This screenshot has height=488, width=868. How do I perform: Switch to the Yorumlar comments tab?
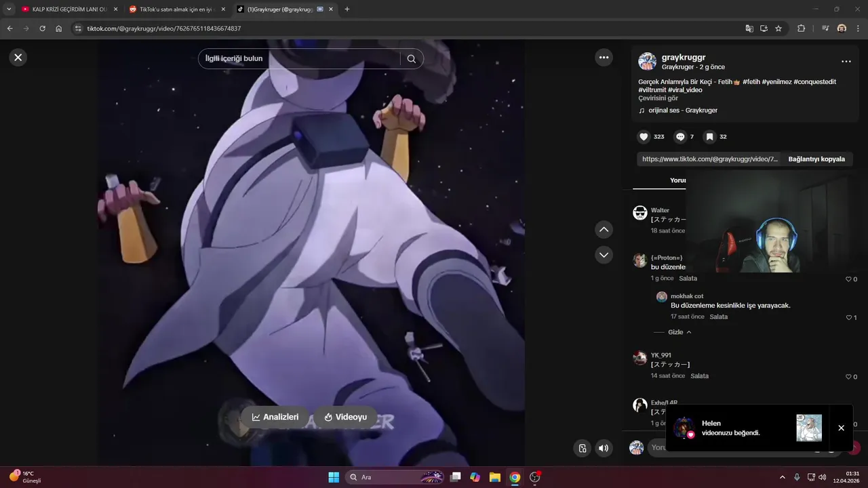click(677, 180)
